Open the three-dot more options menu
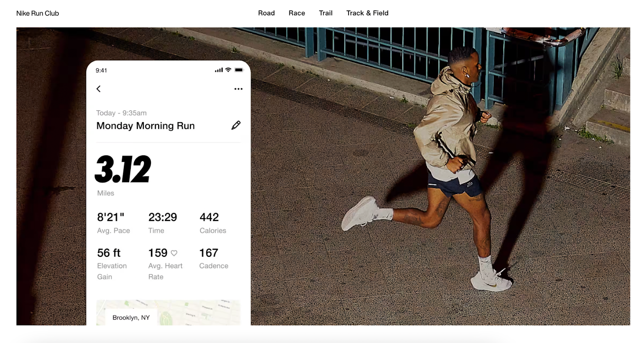The height and width of the screenshot is (343, 644). click(238, 89)
